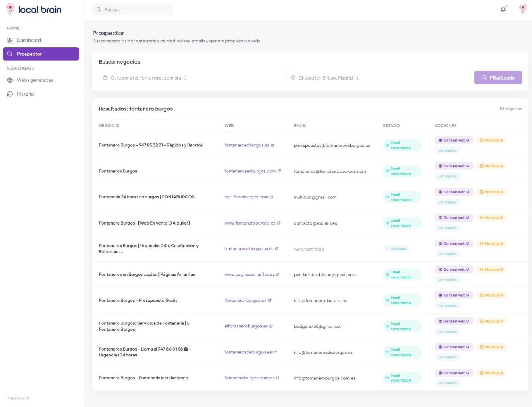532x407 pixels.
Task: Click Mockup IA for FONTABURGOS row
Action: point(491,192)
